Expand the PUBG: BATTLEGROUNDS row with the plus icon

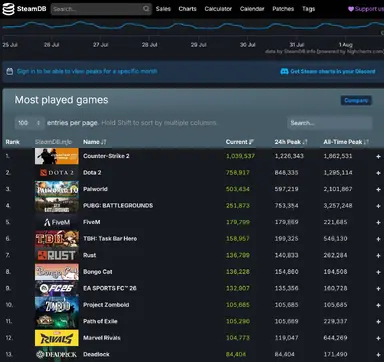point(378,206)
